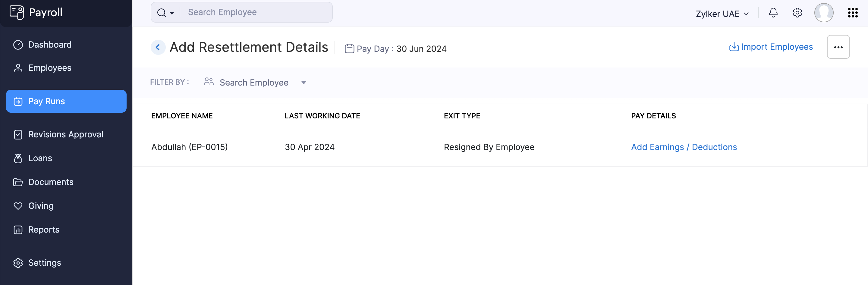
Task: Open the Zylker UAE organization dropdown
Action: [722, 14]
